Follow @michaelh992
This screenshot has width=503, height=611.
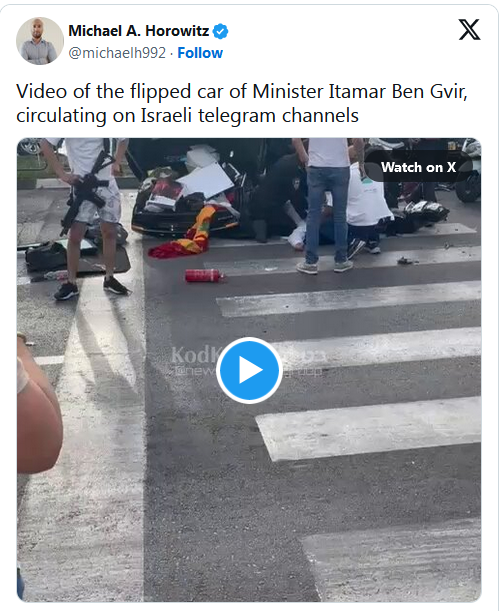(x=200, y=53)
